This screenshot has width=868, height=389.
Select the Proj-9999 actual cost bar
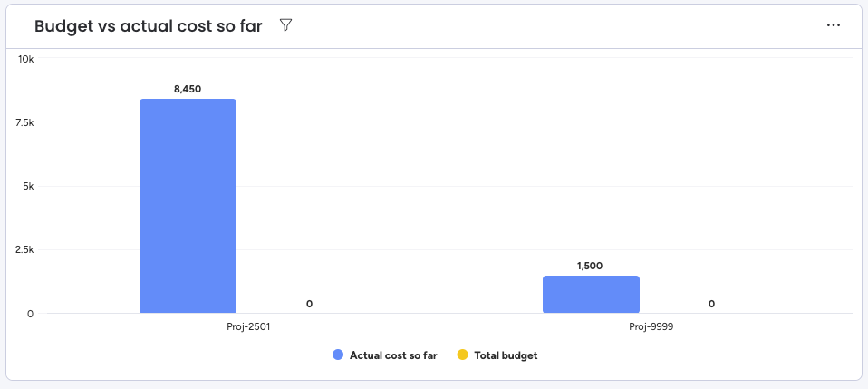pos(591,295)
